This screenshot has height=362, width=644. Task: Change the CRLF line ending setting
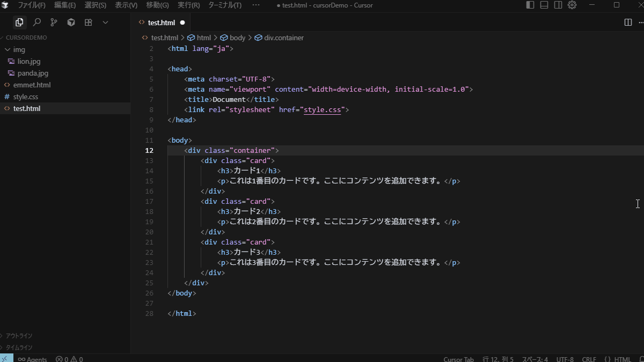click(589, 359)
